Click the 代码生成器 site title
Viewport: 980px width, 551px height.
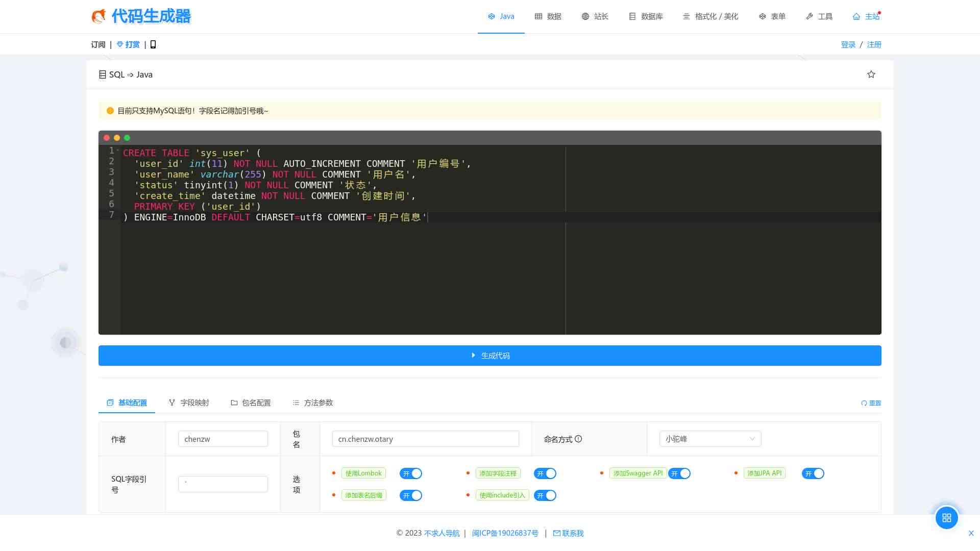[151, 16]
